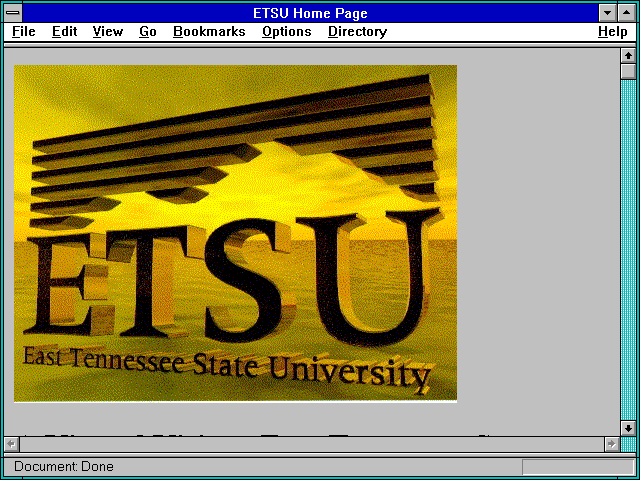The width and height of the screenshot is (640, 480).
Task: Click the progress indicator box in status bar
Action: [x=578, y=467]
